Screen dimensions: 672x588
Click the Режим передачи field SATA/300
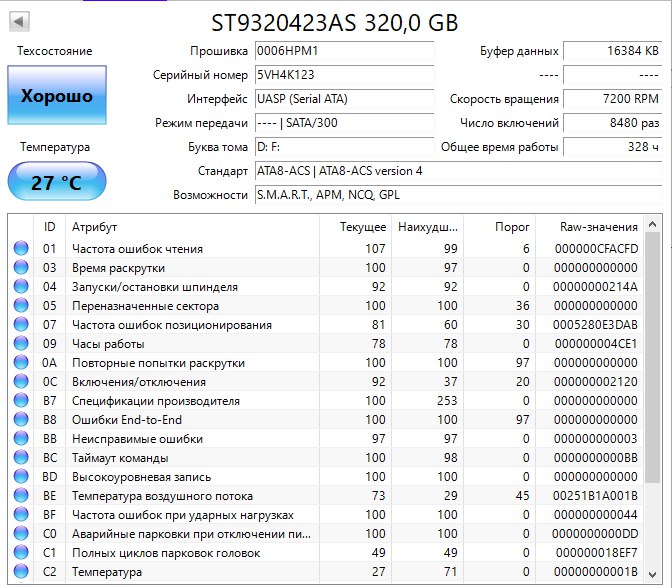[345, 123]
